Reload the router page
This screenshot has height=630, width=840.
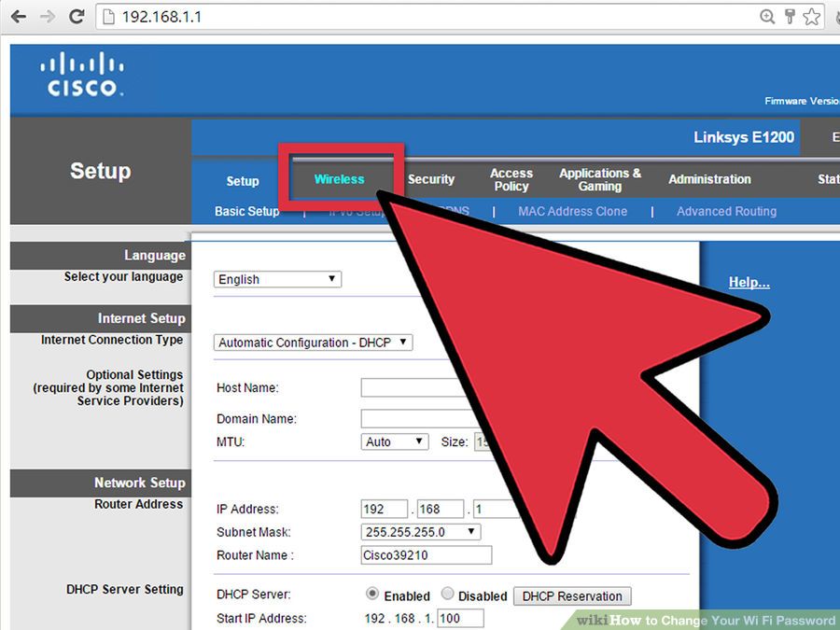coord(77,17)
